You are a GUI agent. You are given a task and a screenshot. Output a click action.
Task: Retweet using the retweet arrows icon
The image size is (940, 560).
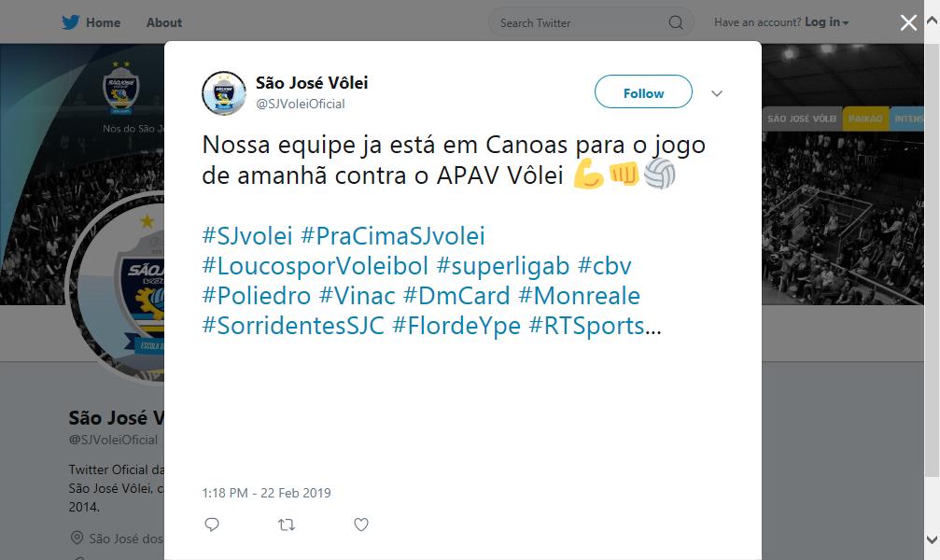287,525
